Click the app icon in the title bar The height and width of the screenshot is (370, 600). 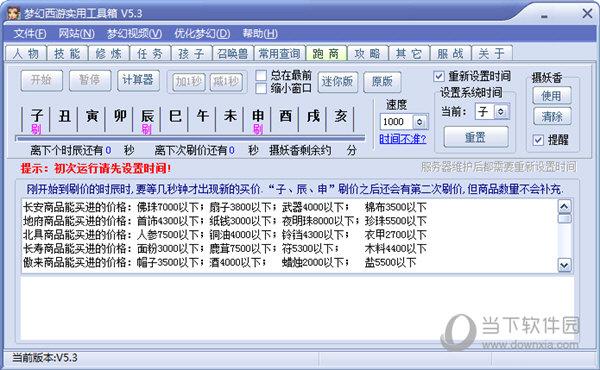pyautogui.click(x=13, y=13)
